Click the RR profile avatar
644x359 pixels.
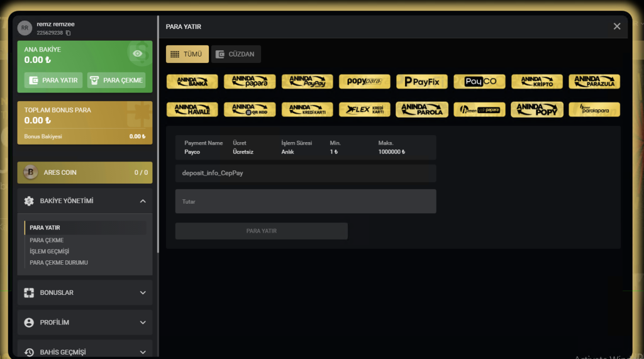coord(25,28)
